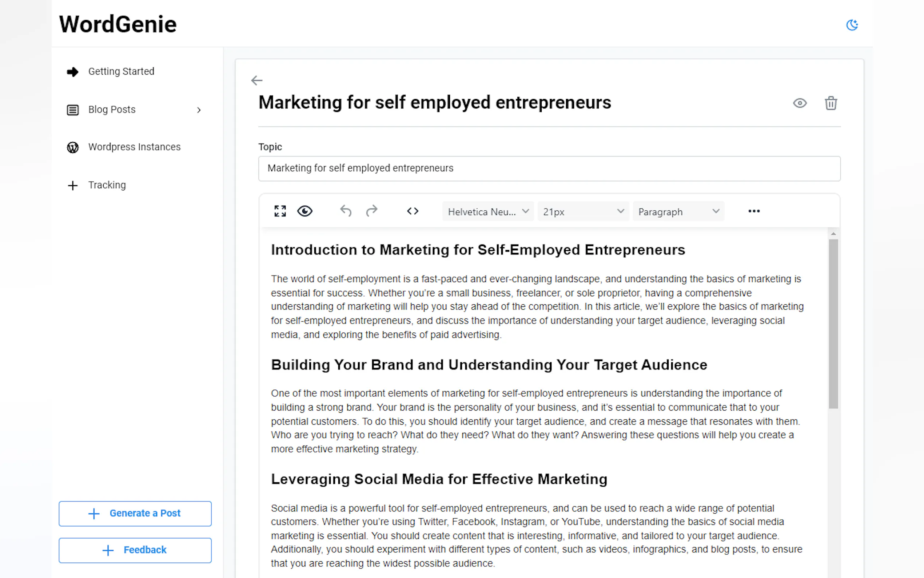Click the Wordpress Instances logo icon
This screenshot has width=924, height=578.
pos(73,147)
